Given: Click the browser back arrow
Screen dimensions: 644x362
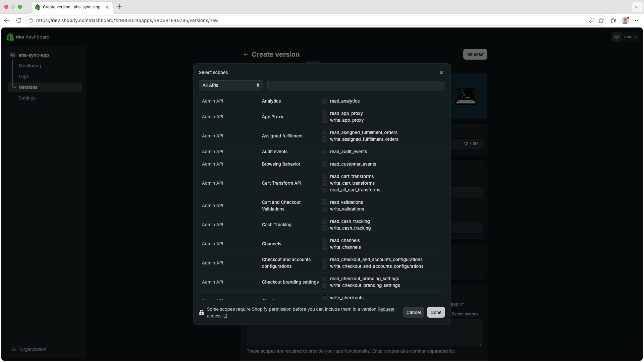Looking at the screenshot, I should [x=7, y=20].
